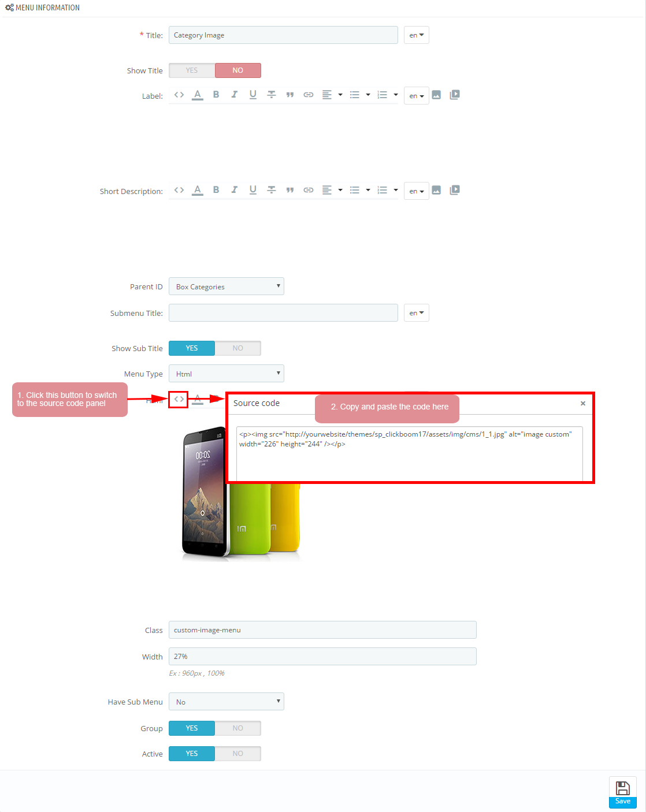Set Show Sub Title to NO
Viewport: 646px width, 812px height.
point(238,348)
